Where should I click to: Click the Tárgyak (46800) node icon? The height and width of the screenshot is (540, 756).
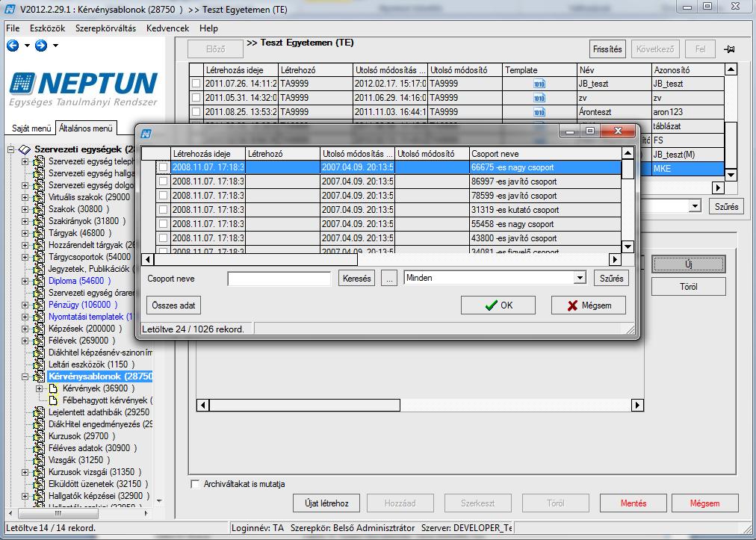(x=39, y=233)
